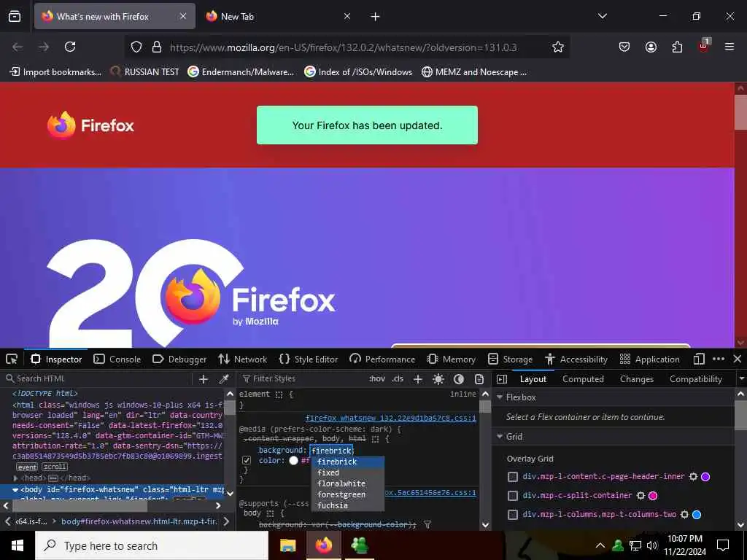Open the tracking protection shield icon
Image resolution: width=747 pixels, height=560 pixels.
[136, 47]
